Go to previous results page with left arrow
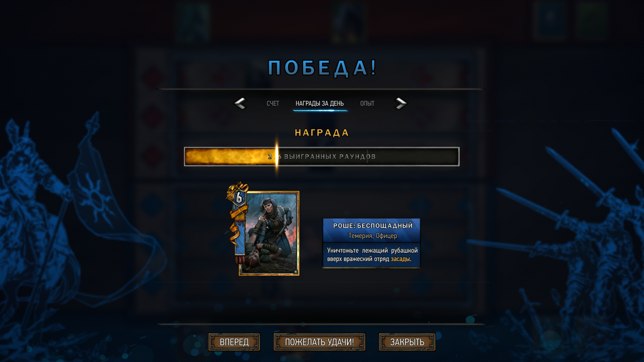The width and height of the screenshot is (644, 362). 240,103
